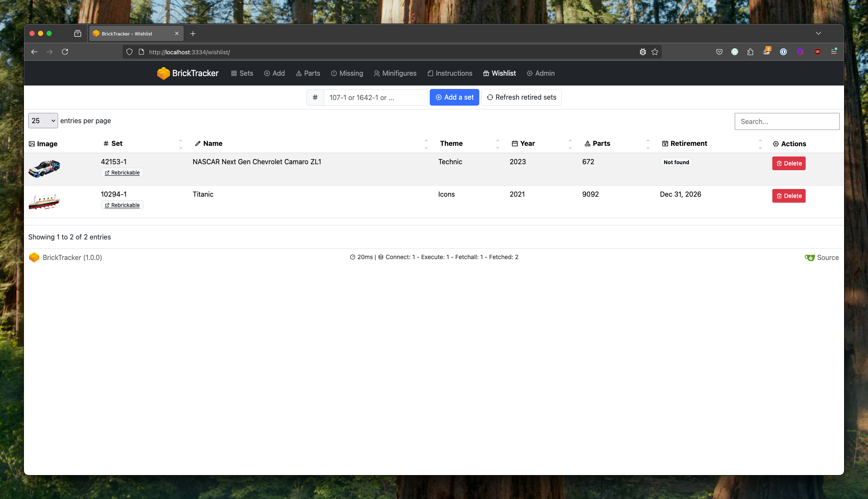The image size is (868, 499).
Task: Click the 'BrickTracker (1.0.0)' version text
Action: (72, 257)
